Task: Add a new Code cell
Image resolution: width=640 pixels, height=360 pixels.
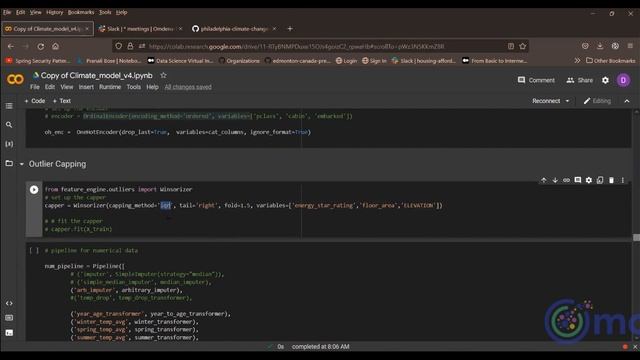Action: point(35,101)
